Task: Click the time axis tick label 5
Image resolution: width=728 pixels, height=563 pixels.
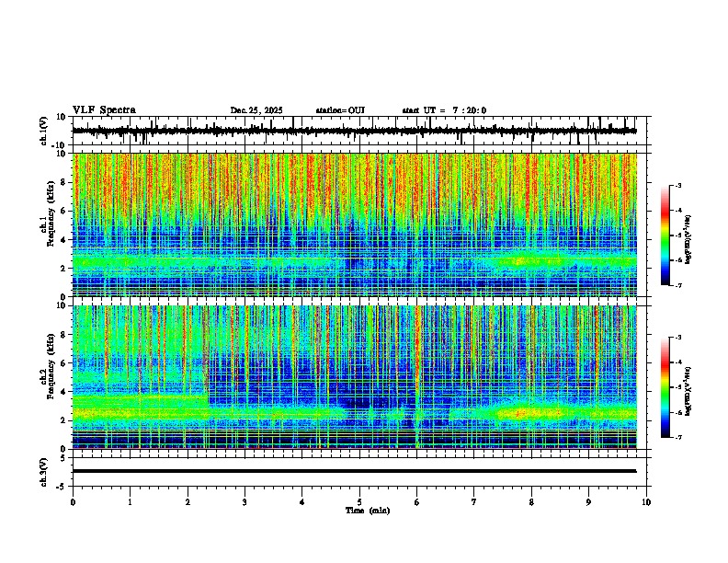Action: 359,502
